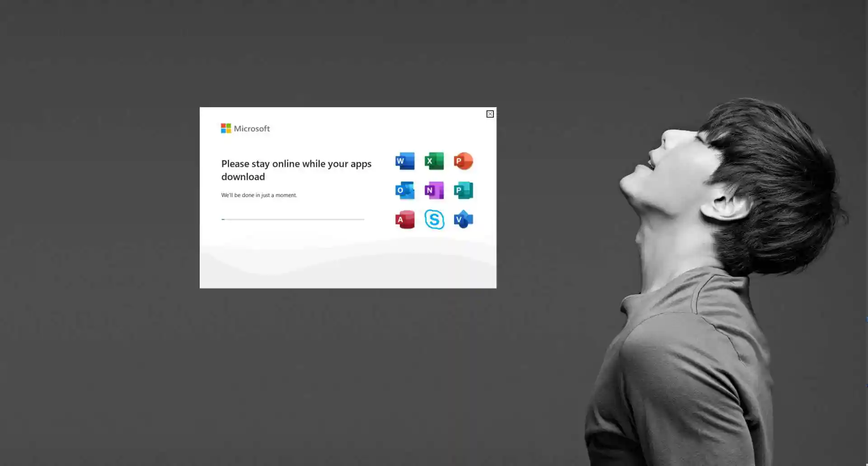
Task: Close the Office installer dialog
Action: [x=490, y=114]
